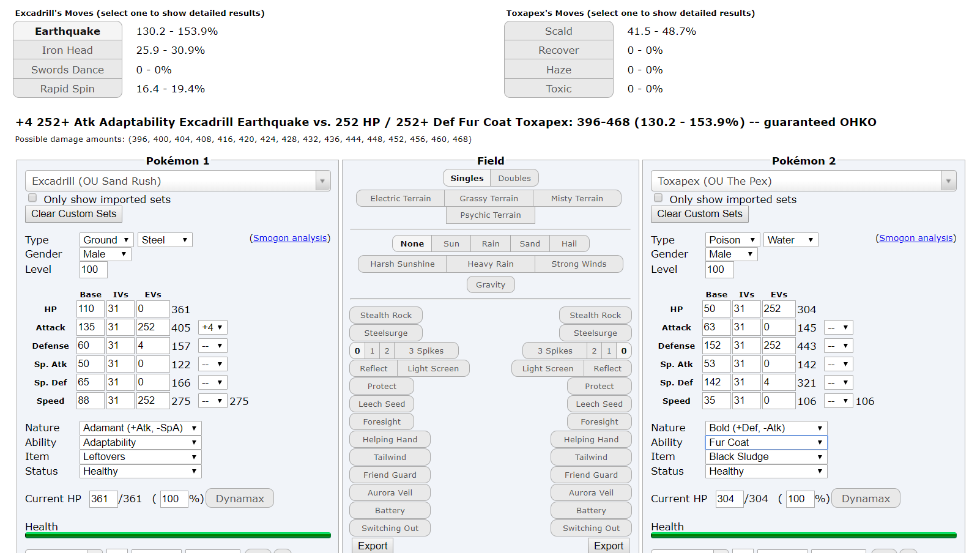The height and width of the screenshot is (553, 980).
Task: Focus Excadrill's Attack EVs field
Action: click(x=152, y=327)
